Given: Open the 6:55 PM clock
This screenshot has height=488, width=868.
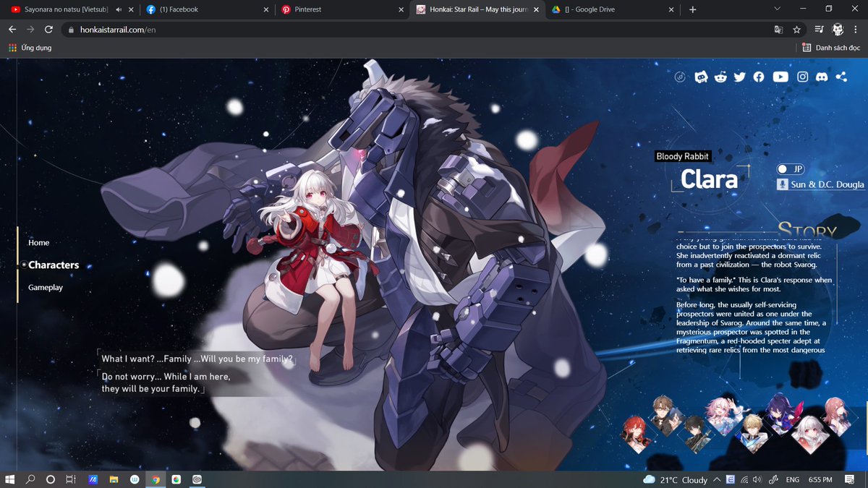Looking at the screenshot, I should [x=821, y=479].
